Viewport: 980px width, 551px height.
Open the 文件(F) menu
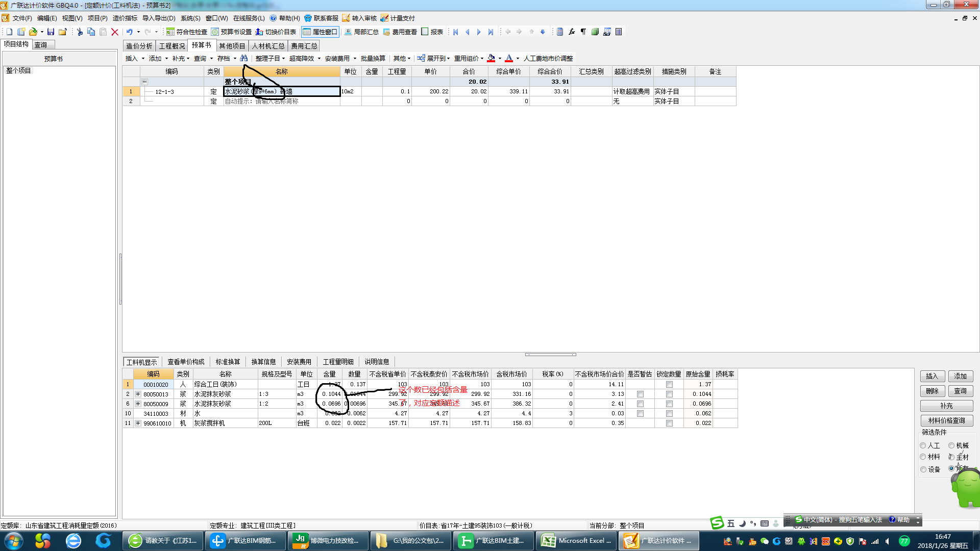pos(22,18)
